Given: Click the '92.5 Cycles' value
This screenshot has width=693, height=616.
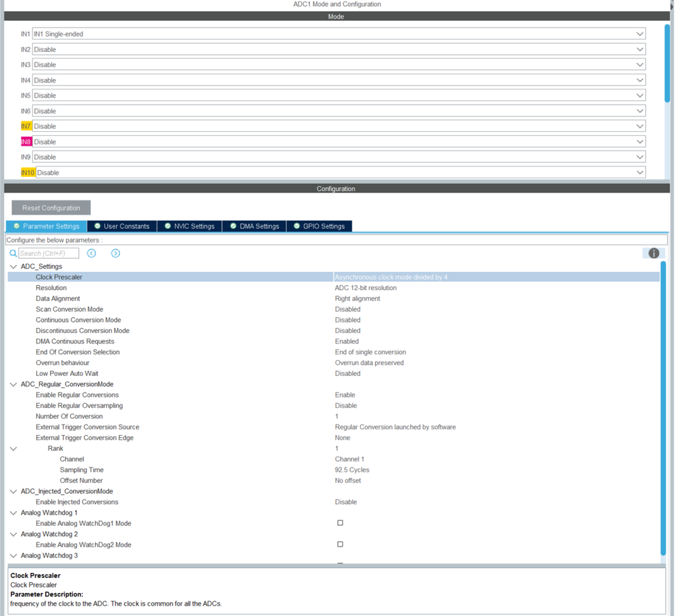Looking at the screenshot, I should tap(352, 470).
